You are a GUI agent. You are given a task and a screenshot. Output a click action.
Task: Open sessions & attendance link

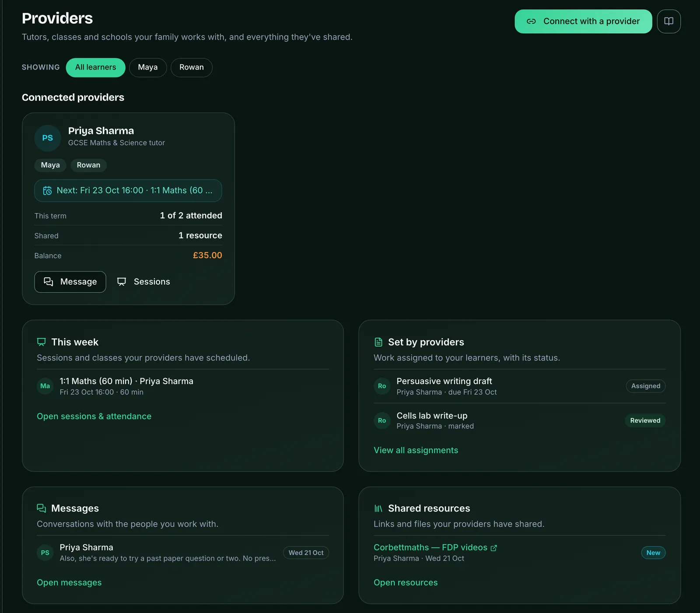click(x=94, y=416)
